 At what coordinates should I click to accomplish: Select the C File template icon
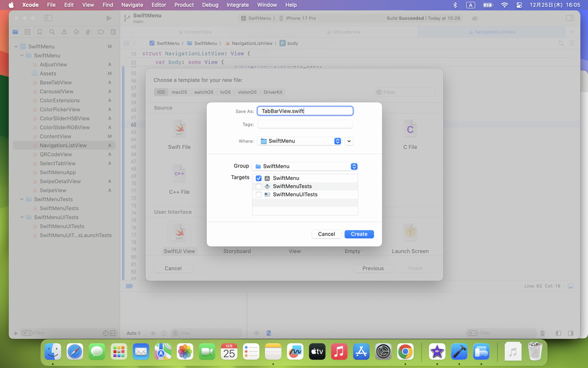coord(410,129)
